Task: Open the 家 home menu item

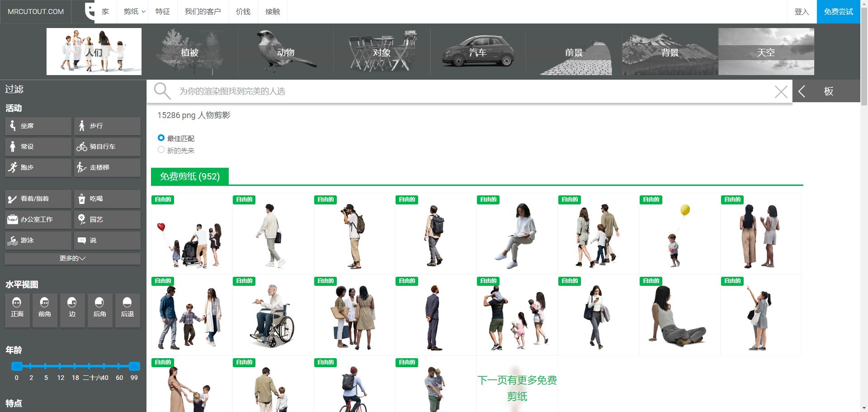Action: coord(105,12)
